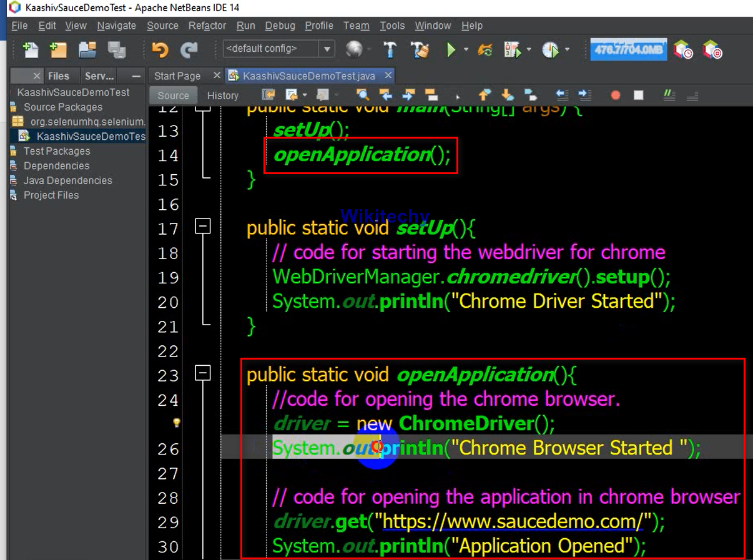753x560 pixels.
Task: Click the Clean and Build icon
Action: 420,50
